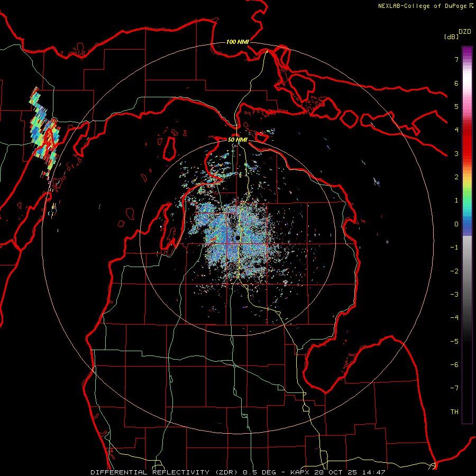Click the 100 NMI range ring label
This screenshot has width=476, height=476.
click(x=237, y=42)
